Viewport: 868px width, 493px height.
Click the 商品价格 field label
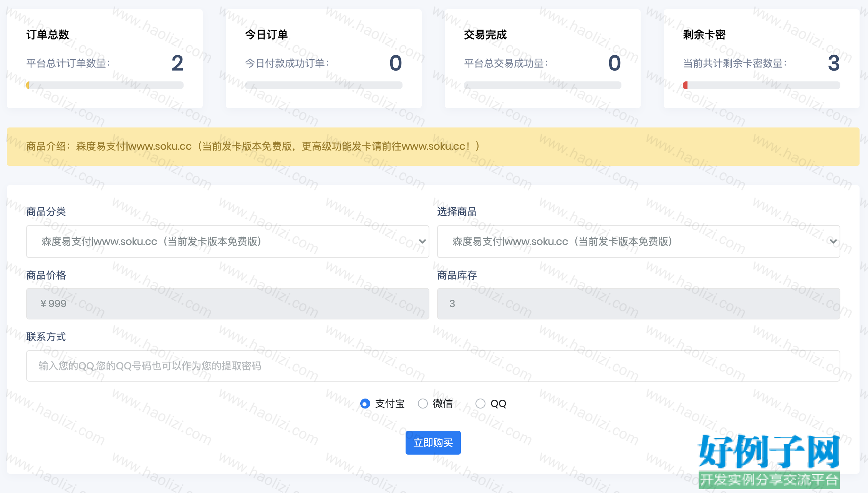[x=46, y=275]
